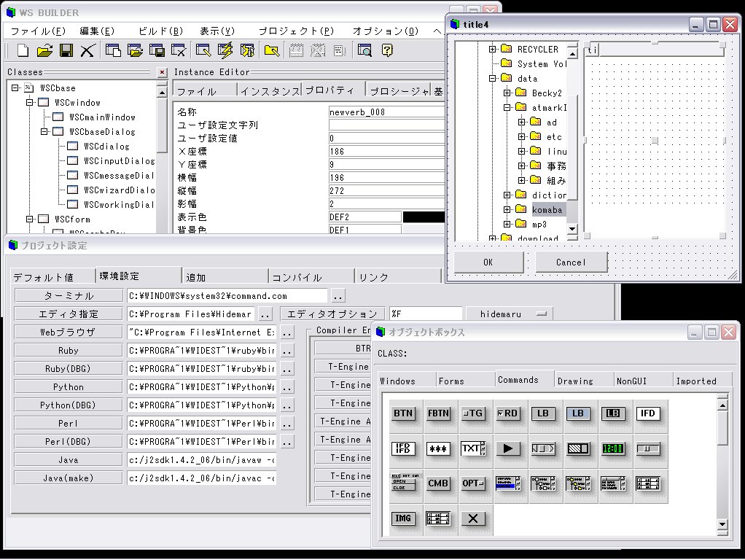Select the TG toggle component icon
The height and width of the screenshot is (560, 745).
pos(473,413)
